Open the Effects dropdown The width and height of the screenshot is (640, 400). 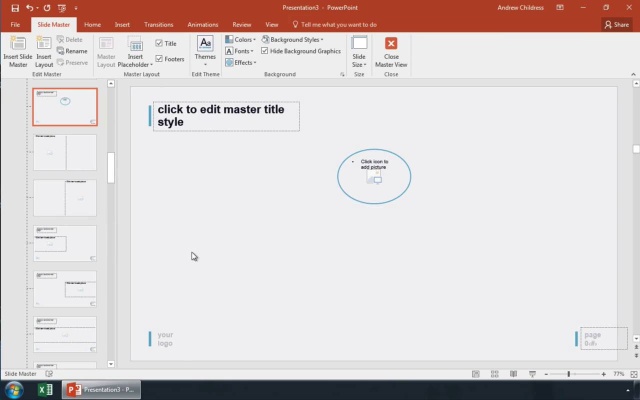coord(241,62)
